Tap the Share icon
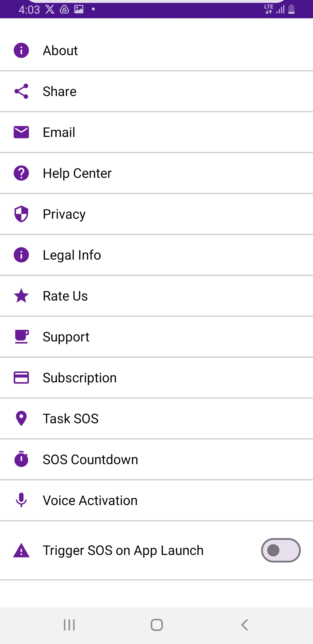 21,91
